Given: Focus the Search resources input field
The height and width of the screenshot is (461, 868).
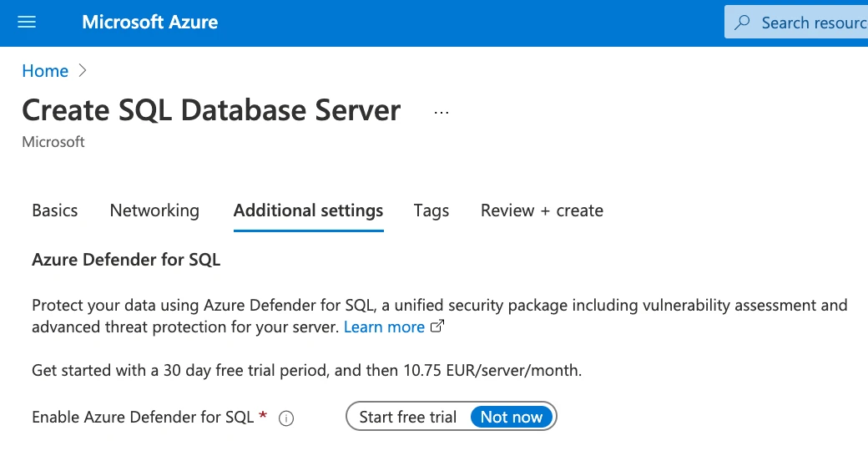Looking at the screenshot, I should pyautogui.click(x=796, y=23).
